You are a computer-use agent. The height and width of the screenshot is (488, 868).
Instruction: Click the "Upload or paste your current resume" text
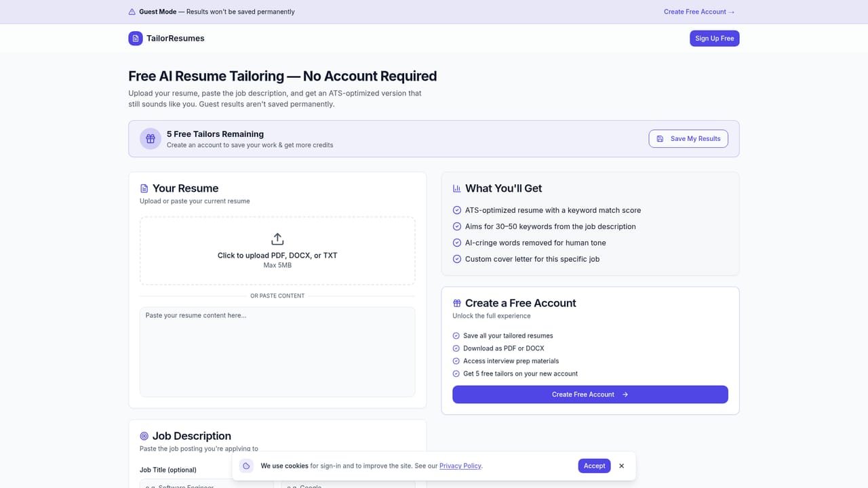[195, 201]
